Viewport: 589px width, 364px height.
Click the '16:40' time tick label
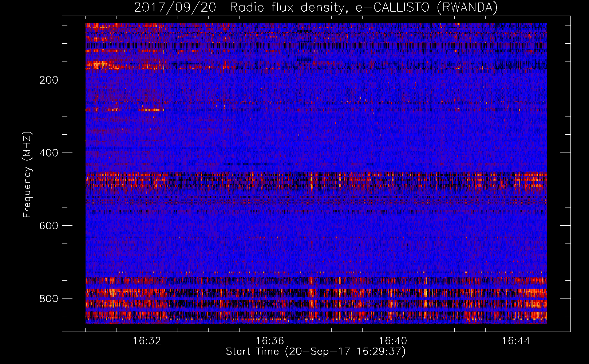click(393, 341)
